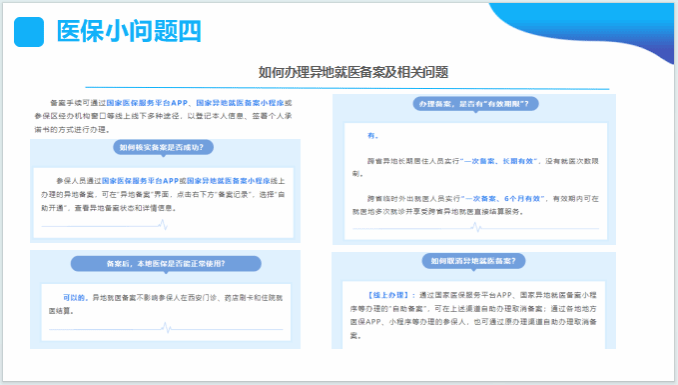
Task: Open 国家异地就医备案小程序 link in intro paragraph
Action: coord(240,103)
